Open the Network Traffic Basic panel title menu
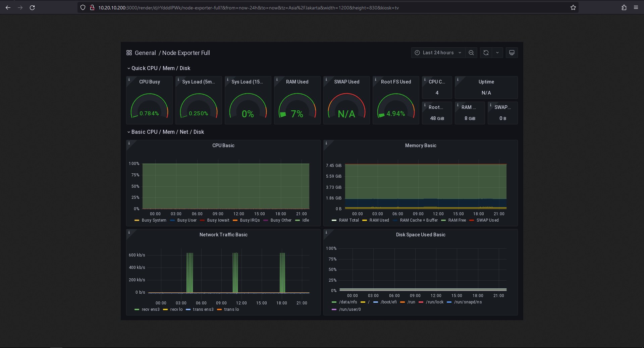The width and height of the screenshot is (644, 348). click(x=223, y=235)
